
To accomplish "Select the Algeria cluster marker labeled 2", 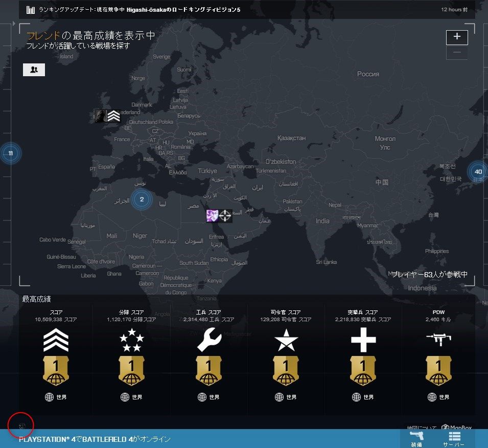I will click(142, 199).
